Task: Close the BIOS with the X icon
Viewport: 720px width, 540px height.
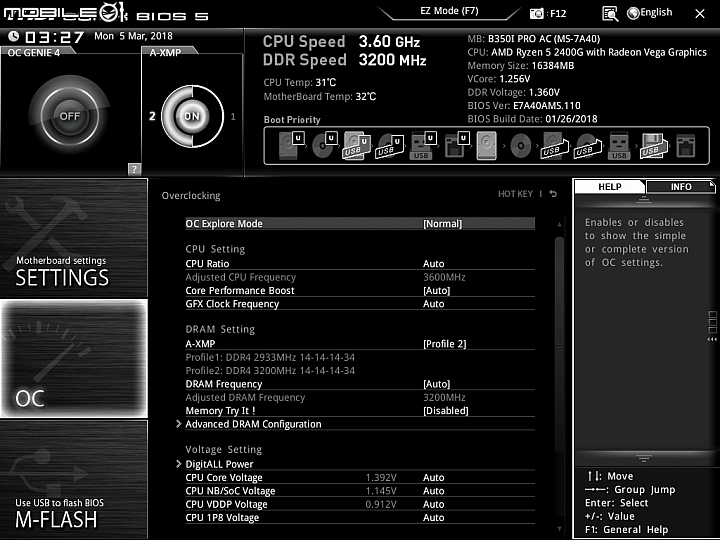Action: 700,14
